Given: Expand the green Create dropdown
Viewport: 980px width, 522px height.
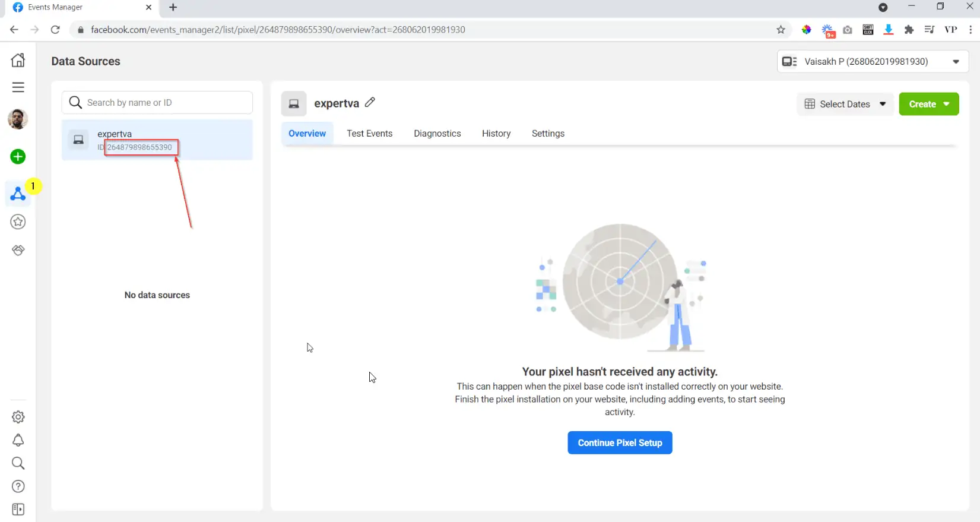Looking at the screenshot, I should coord(928,104).
